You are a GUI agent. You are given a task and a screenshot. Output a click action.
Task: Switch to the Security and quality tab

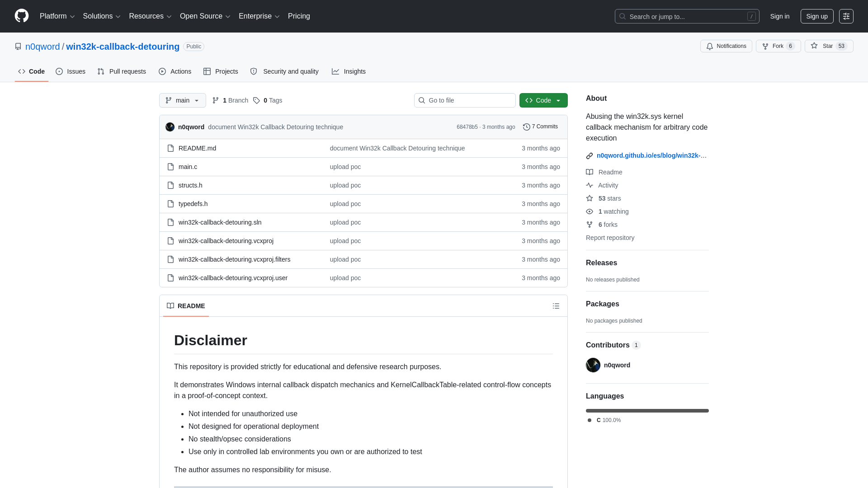[x=284, y=71]
